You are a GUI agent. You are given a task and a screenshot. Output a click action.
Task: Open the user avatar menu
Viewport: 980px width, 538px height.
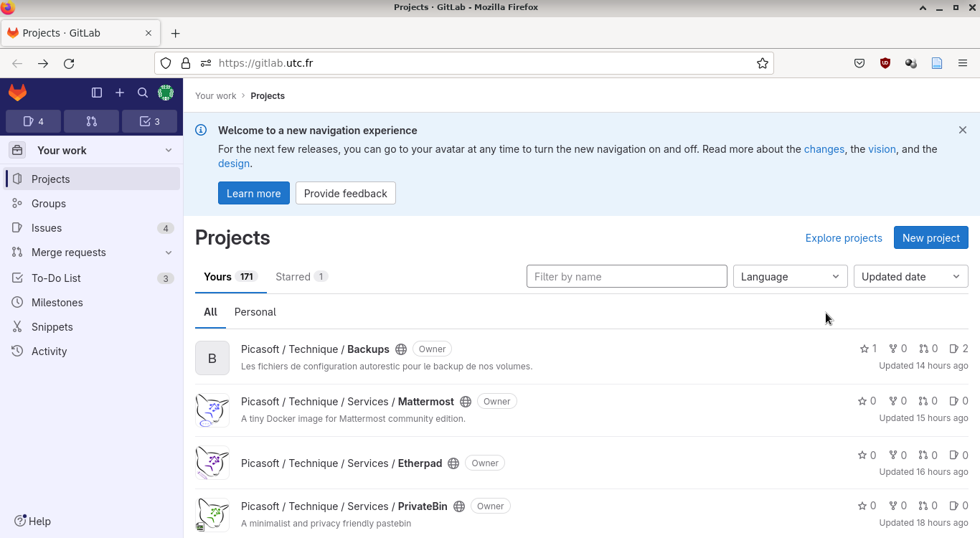[x=166, y=93]
